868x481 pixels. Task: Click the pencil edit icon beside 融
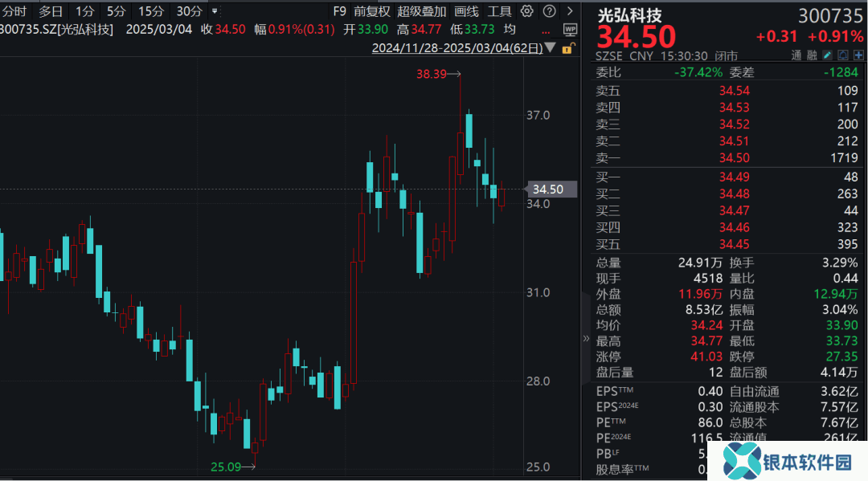click(827, 55)
